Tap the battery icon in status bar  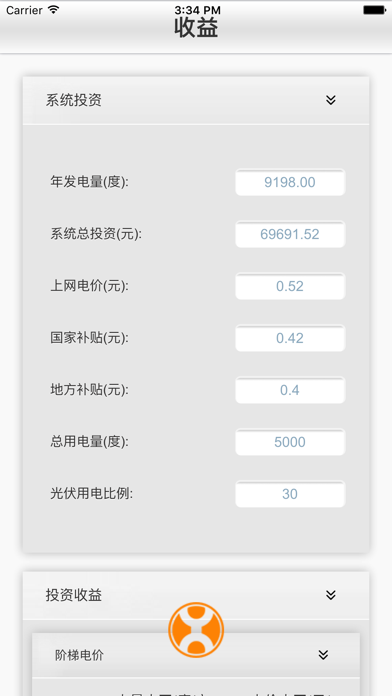click(x=374, y=10)
